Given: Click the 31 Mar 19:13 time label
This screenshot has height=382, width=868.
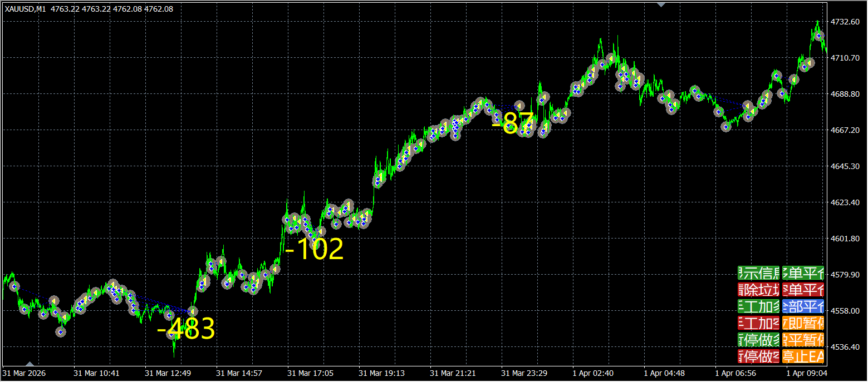Looking at the screenshot, I should click(x=381, y=373).
